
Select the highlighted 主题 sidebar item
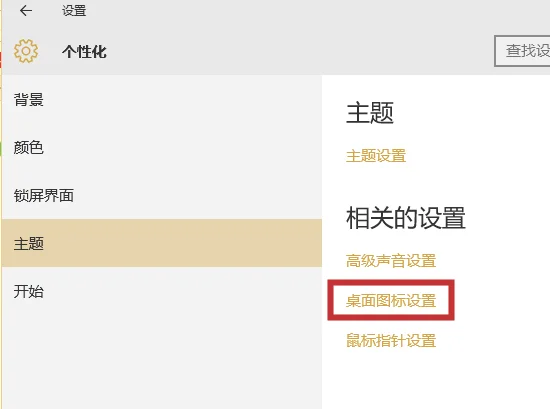tap(162, 243)
